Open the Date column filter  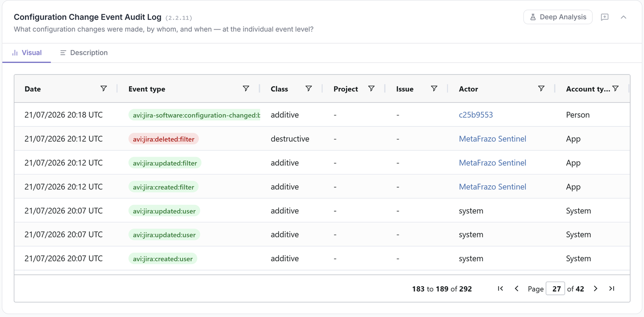[103, 88]
